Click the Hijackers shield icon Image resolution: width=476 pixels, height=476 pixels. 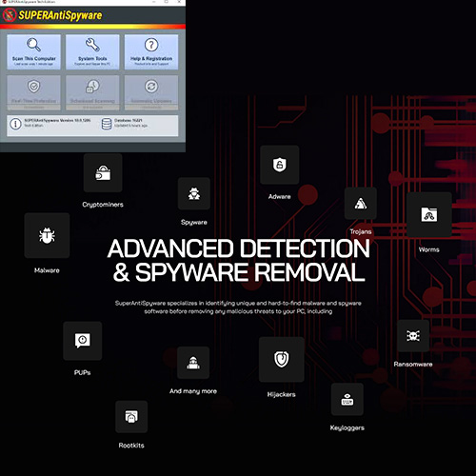coord(282,360)
